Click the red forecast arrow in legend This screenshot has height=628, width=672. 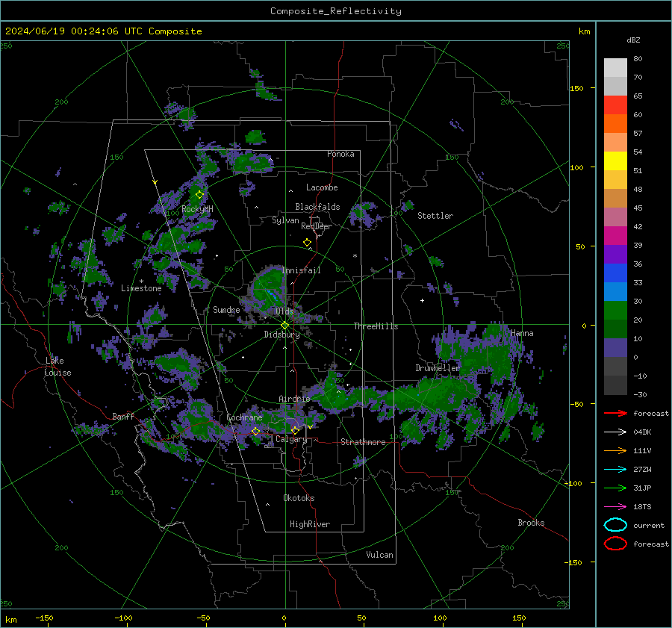pos(615,413)
